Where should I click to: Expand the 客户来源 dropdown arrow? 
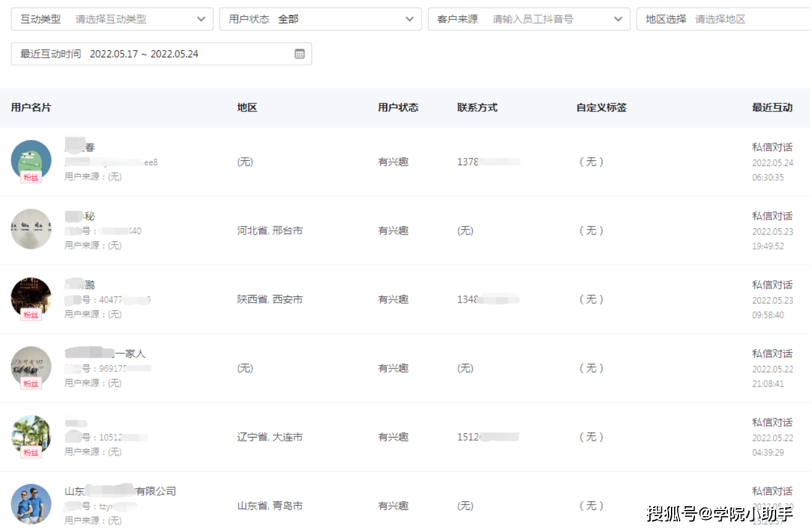618,19
